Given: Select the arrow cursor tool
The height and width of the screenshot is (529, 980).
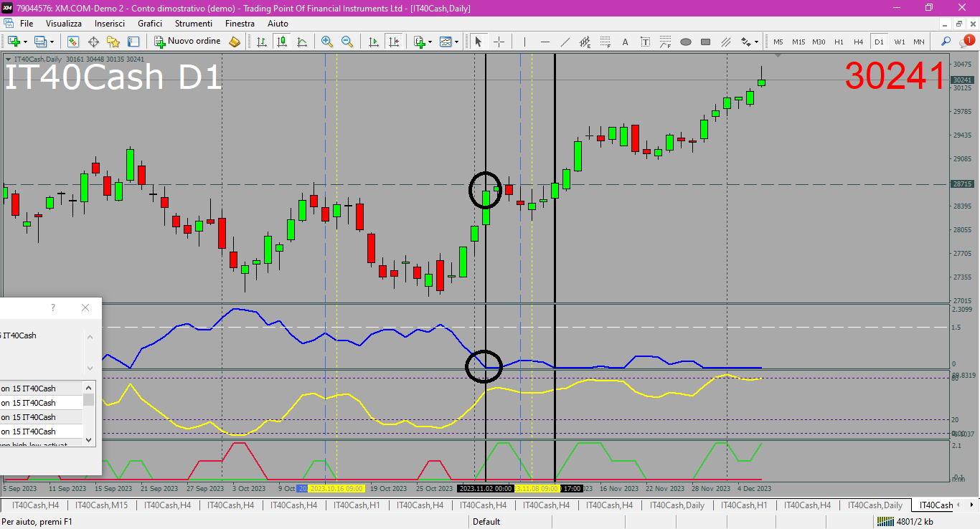Looking at the screenshot, I should click(x=479, y=42).
